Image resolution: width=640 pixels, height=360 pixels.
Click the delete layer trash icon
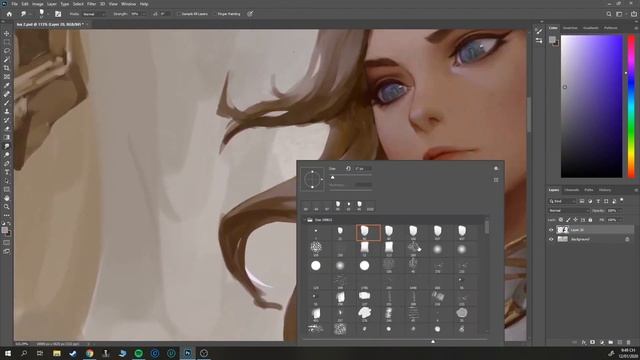point(629,342)
